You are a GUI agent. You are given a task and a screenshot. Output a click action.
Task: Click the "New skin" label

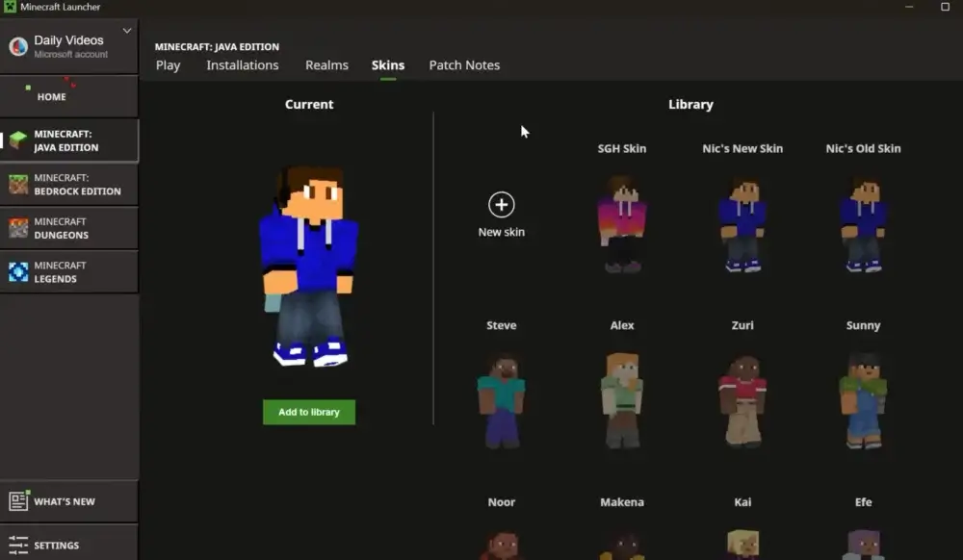coord(502,232)
